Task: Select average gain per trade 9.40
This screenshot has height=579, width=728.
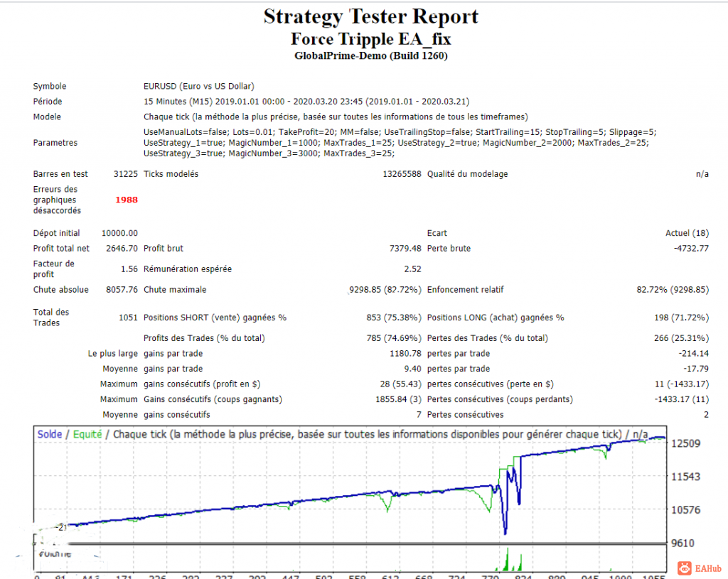Action: point(413,369)
